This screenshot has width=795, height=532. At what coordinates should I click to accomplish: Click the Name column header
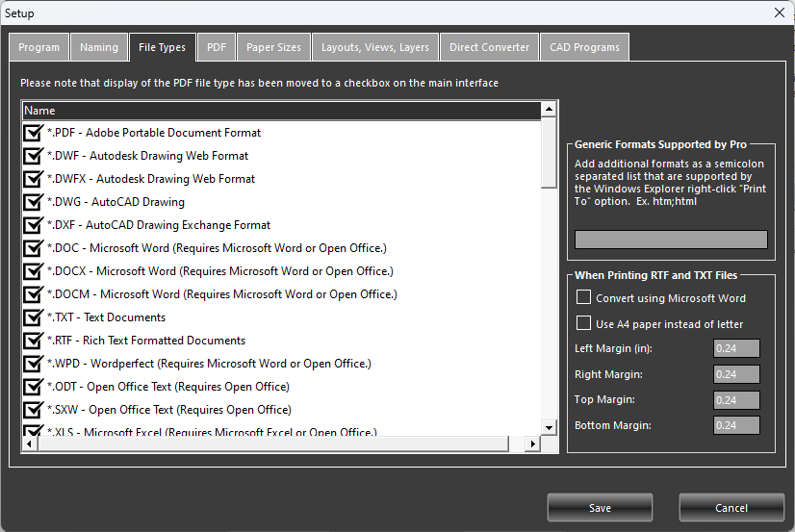tap(282, 111)
